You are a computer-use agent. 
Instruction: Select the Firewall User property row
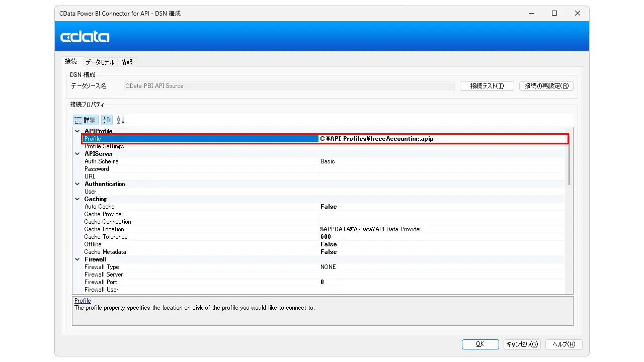tap(324, 290)
